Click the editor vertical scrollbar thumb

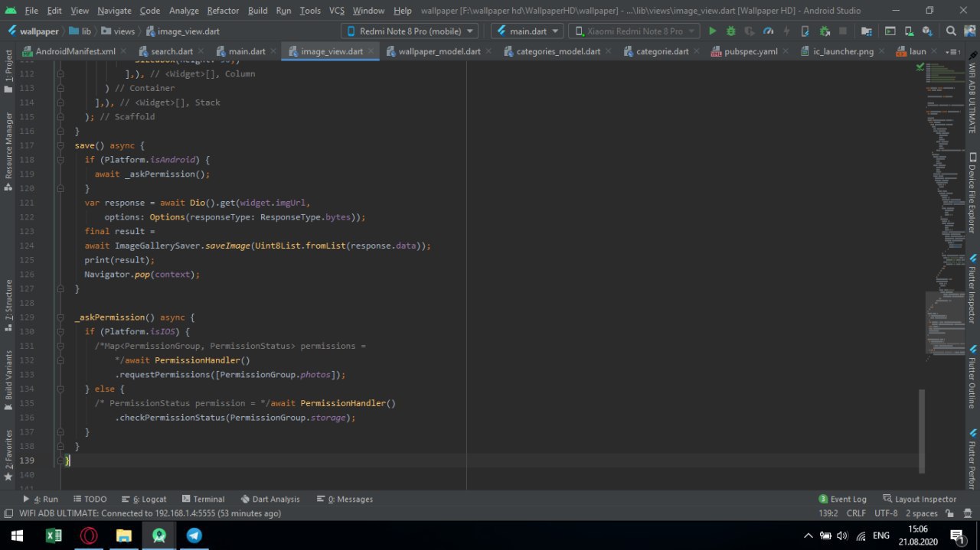click(921, 431)
